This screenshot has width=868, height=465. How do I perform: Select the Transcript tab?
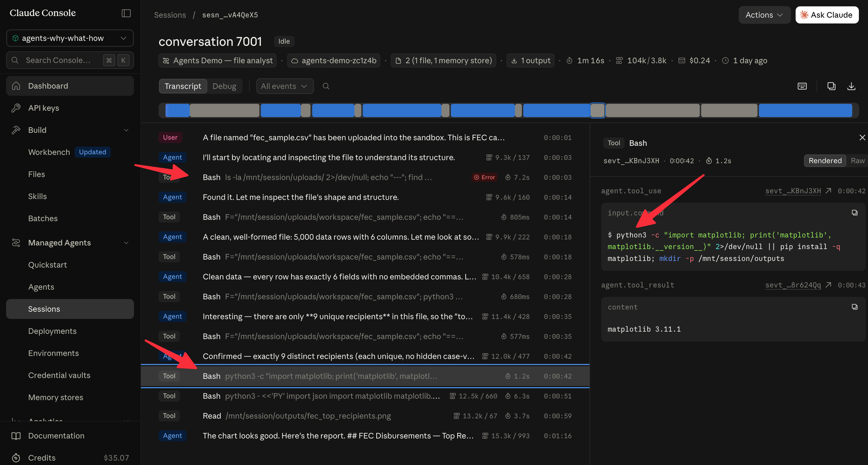pyautogui.click(x=183, y=86)
